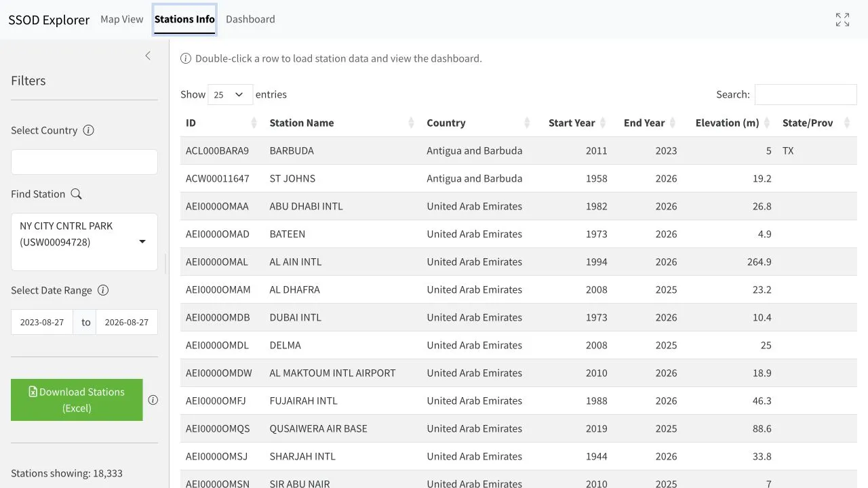Click the Find Station magnifier icon
The width and height of the screenshot is (868, 488).
pos(76,194)
